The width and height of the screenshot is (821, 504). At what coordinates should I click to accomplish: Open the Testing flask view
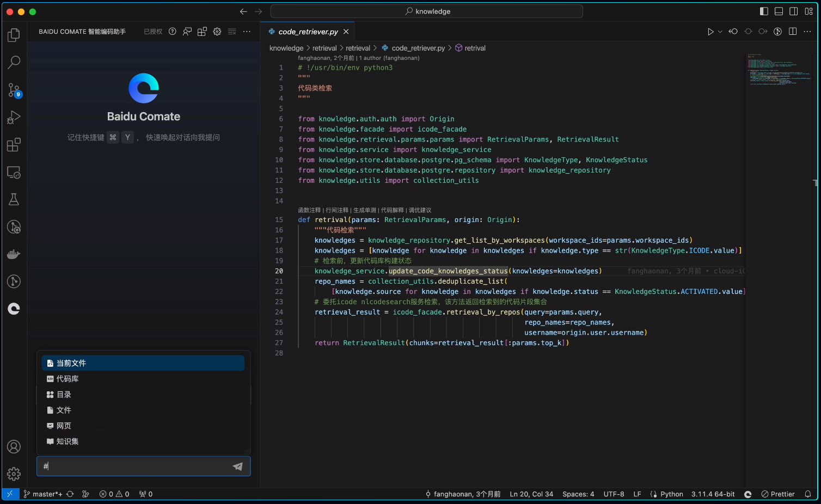[14, 199]
